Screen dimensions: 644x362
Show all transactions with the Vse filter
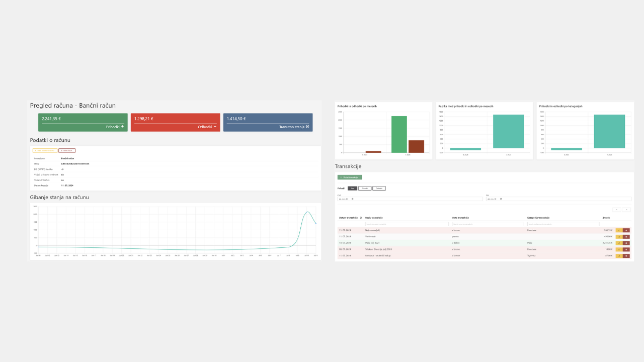[x=352, y=188]
